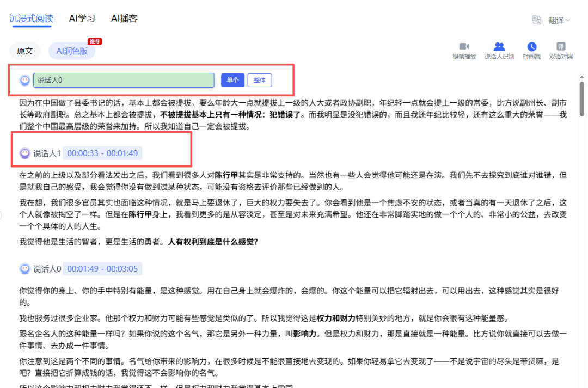Click the 说话人0 label next to 00:01:49
This screenshot has height=388, width=588.
47,269
